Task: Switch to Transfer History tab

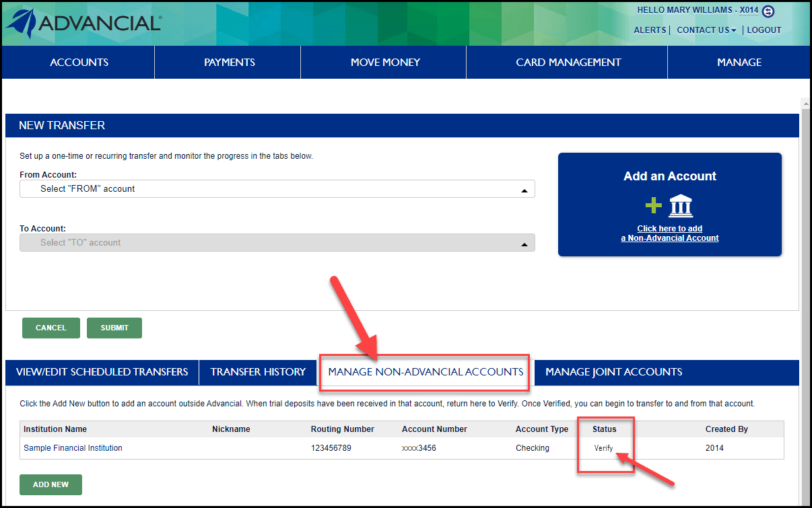Action: coord(258,372)
